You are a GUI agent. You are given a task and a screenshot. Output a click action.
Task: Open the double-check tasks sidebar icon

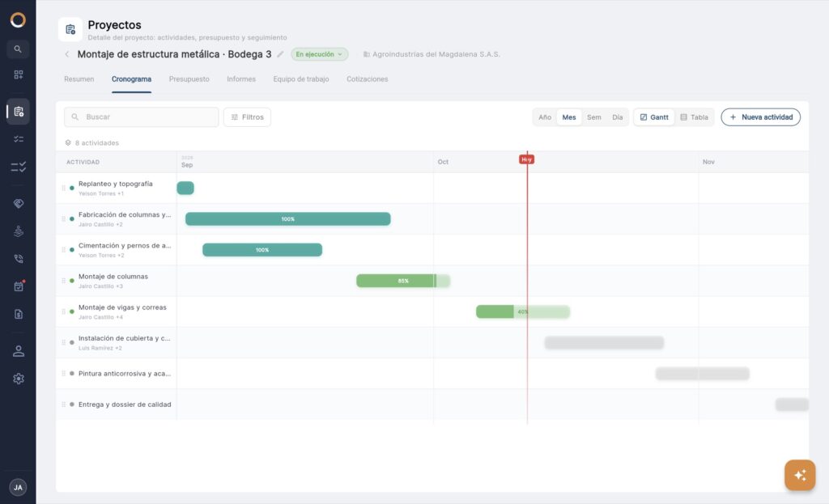(x=18, y=167)
